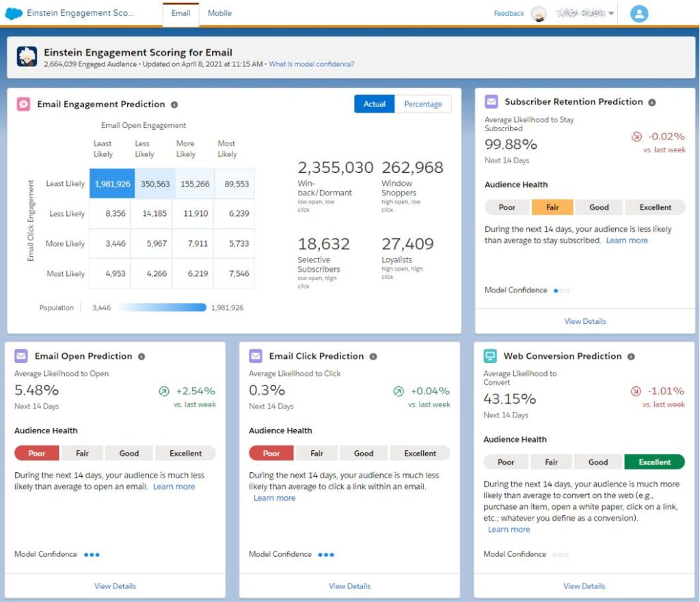The height and width of the screenshot is (602, 700).
Task: Click info icon beside Subscriber Retention Prediction
Action: [651, 102]
